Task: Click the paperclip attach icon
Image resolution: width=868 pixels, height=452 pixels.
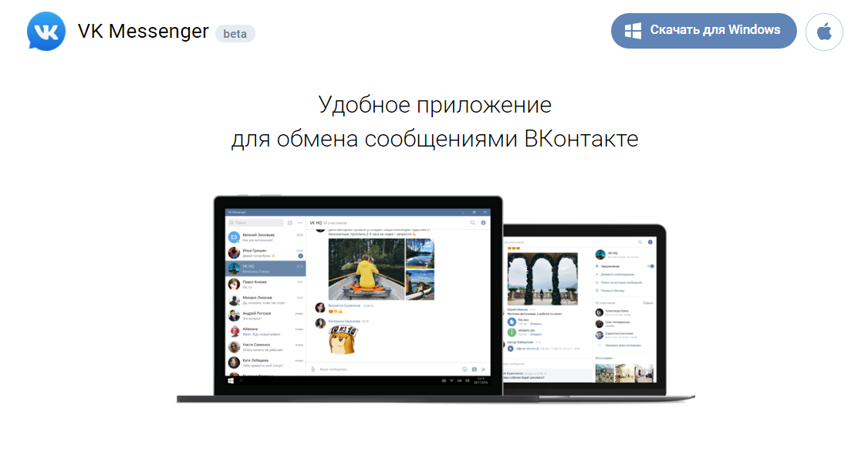Action: click(314, 369)
